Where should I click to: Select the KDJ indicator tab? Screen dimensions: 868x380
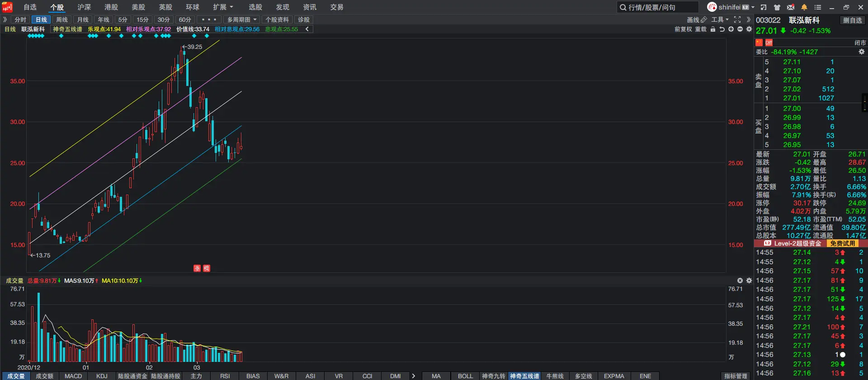(x=102, y=376)
